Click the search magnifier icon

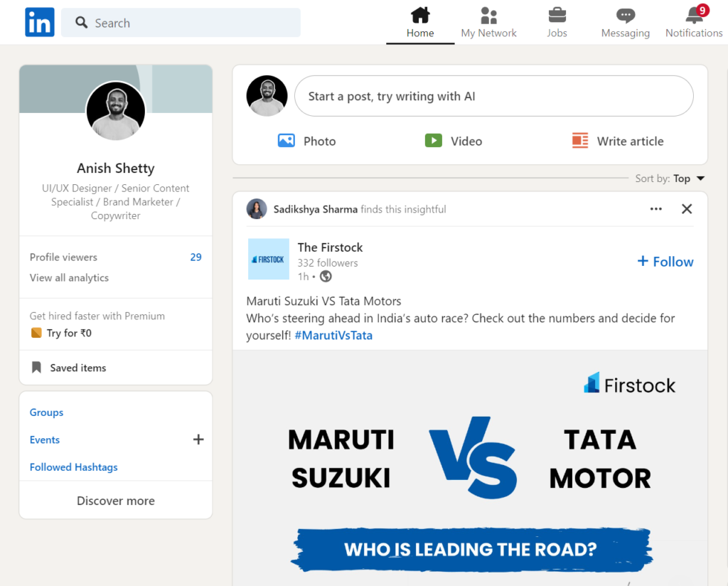(x=81, y=22)
